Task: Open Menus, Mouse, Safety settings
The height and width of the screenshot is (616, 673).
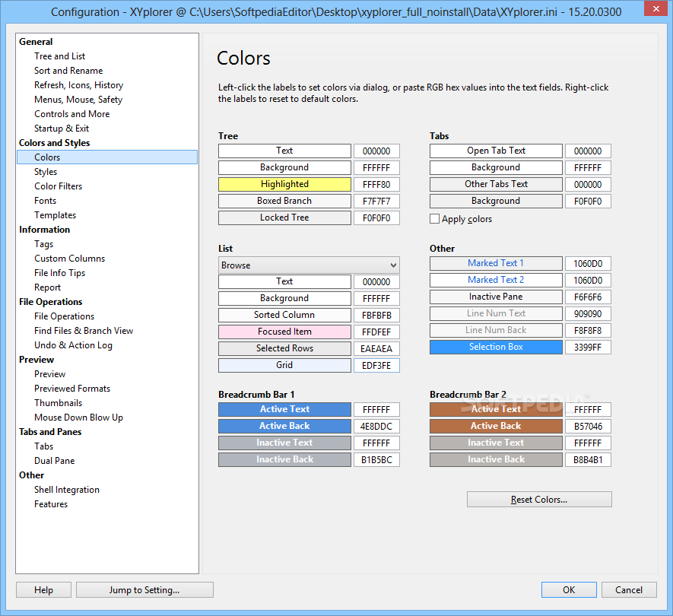Action: click(78, 100)
